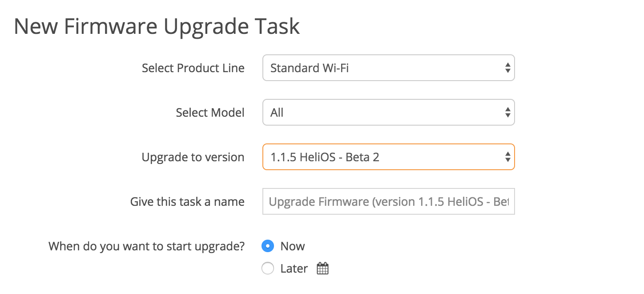Click the New Firmware Upgrade Task heading
Screen dimensions: 644x294
coord(157,26)
